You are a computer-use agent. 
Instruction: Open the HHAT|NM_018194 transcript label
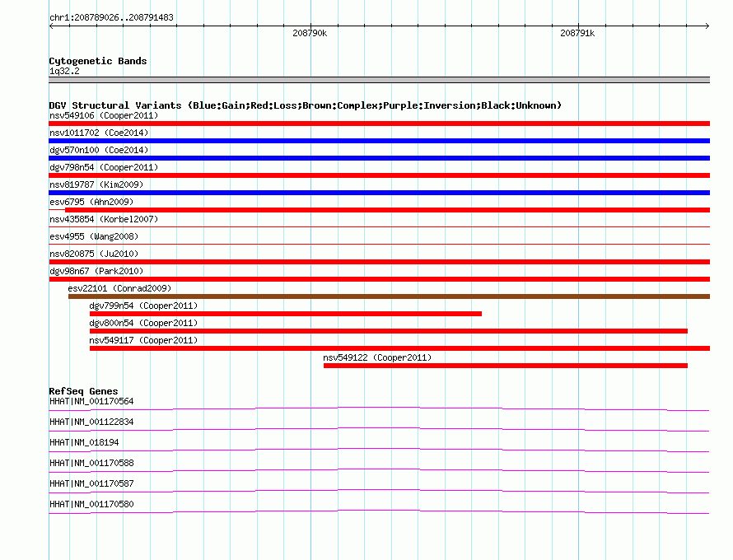click(84, 443)
